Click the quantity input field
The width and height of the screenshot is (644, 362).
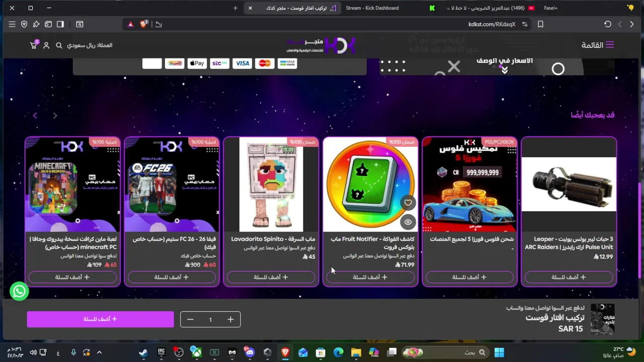pyautogui.click(x=210, y=319)
